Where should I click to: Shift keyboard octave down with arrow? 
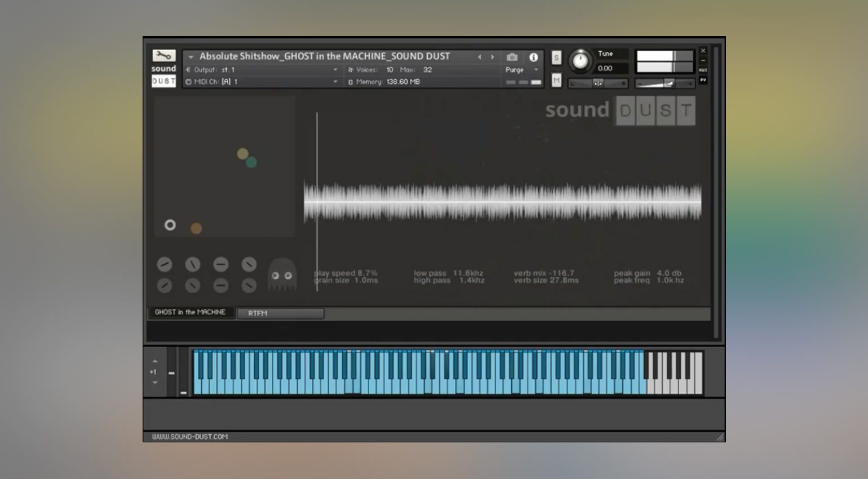(x=155, y=383)
